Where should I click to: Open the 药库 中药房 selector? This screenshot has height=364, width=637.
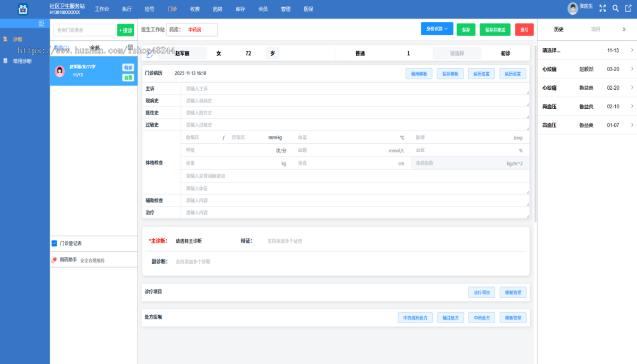tap(192, 30)
